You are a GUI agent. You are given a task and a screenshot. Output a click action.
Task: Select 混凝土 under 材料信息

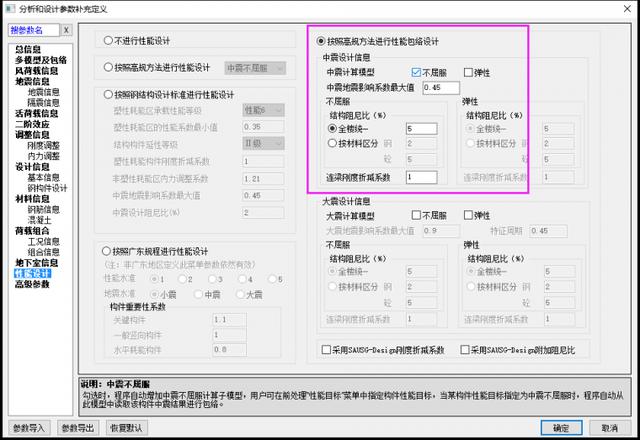[x=39, y=220]
